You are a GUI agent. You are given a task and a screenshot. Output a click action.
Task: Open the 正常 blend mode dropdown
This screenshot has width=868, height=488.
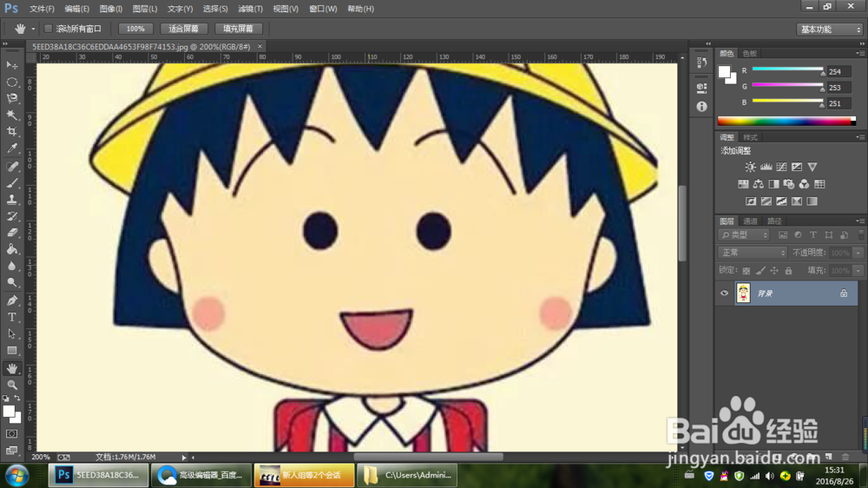(x=752, y=253)
